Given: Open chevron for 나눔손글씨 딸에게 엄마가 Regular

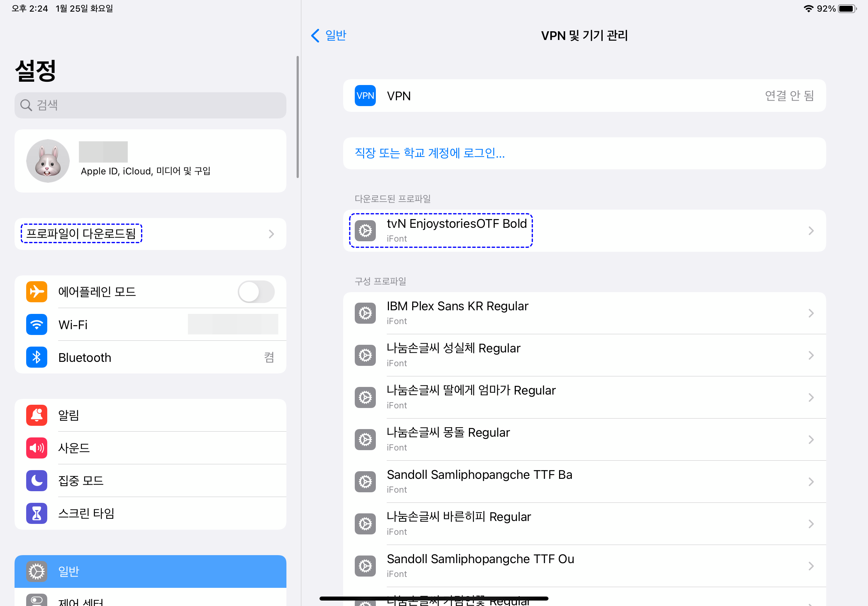Looking at the screenshot, I should click(811, 397).
